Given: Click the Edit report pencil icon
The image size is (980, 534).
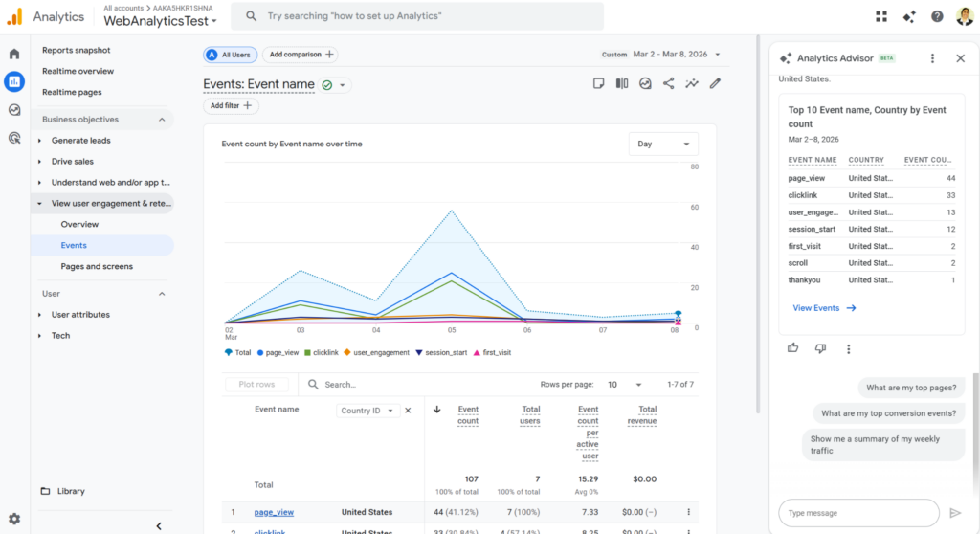Looking at the screenshot, I should [x=715, y=83].
